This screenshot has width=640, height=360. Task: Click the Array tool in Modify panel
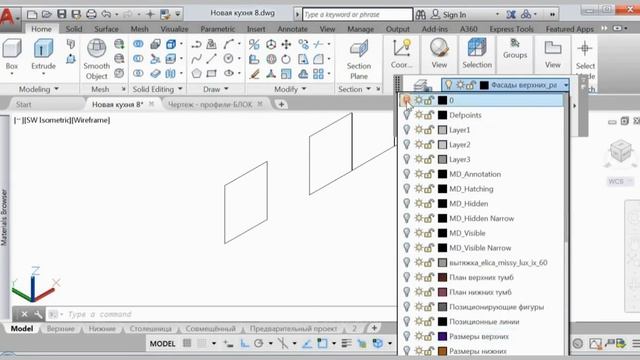pos(318,73)
